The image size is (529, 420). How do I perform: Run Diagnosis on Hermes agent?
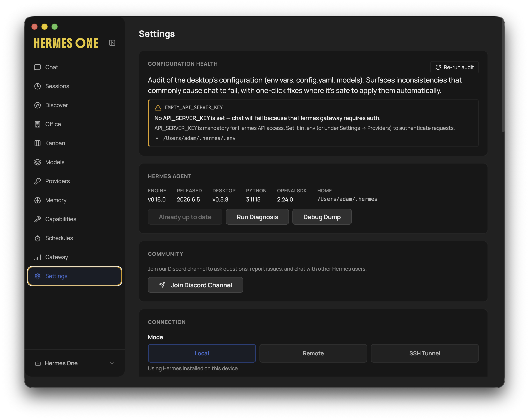257,217
